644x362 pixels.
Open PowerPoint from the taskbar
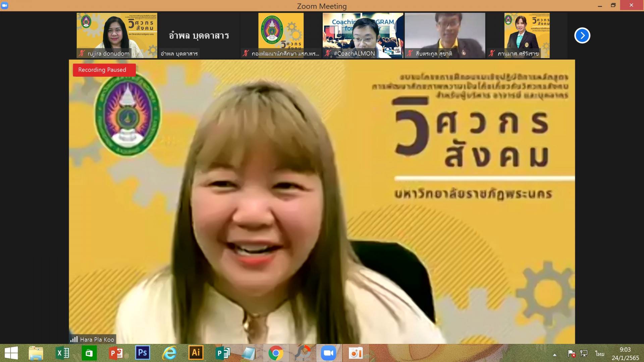pyautogui.click(x=116, y=353)
